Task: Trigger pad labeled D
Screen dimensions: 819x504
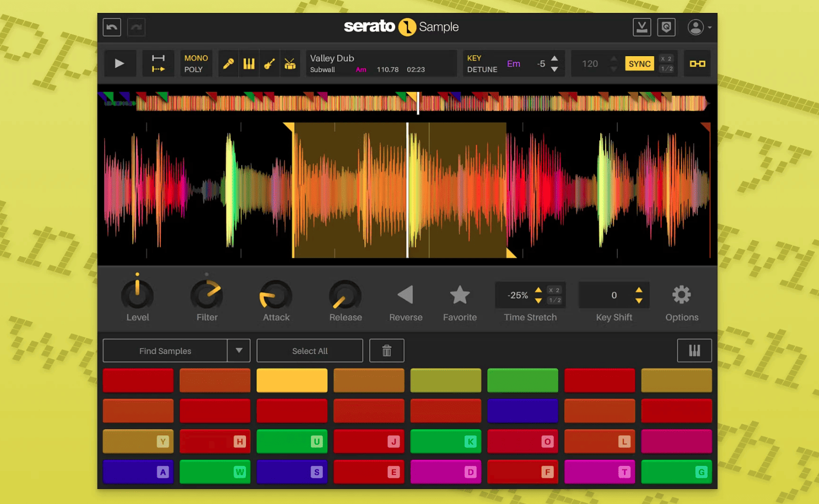Action: coord(446,472)
